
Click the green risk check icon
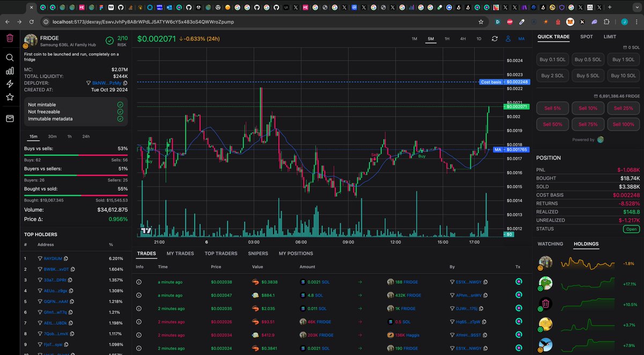[x=109, y=41]
